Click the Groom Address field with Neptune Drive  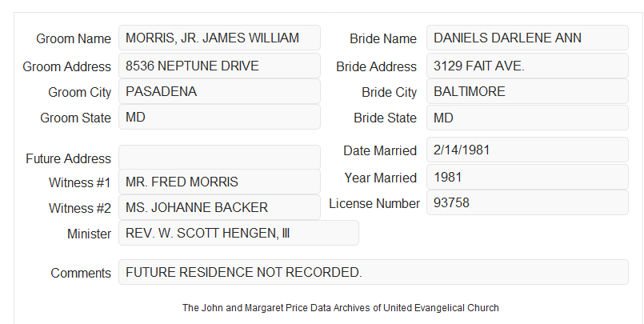pyautogui.click(x=219, y=66)
